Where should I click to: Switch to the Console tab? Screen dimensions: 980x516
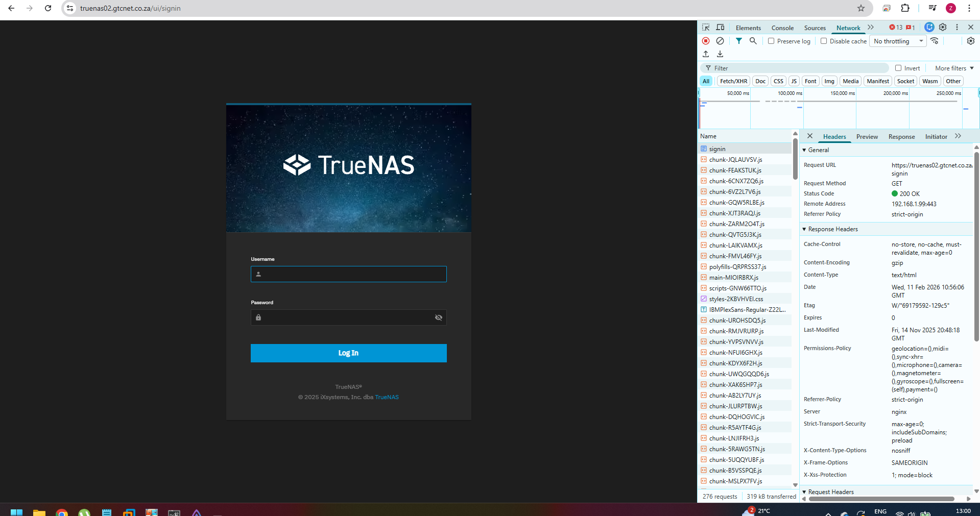(782, 28)
